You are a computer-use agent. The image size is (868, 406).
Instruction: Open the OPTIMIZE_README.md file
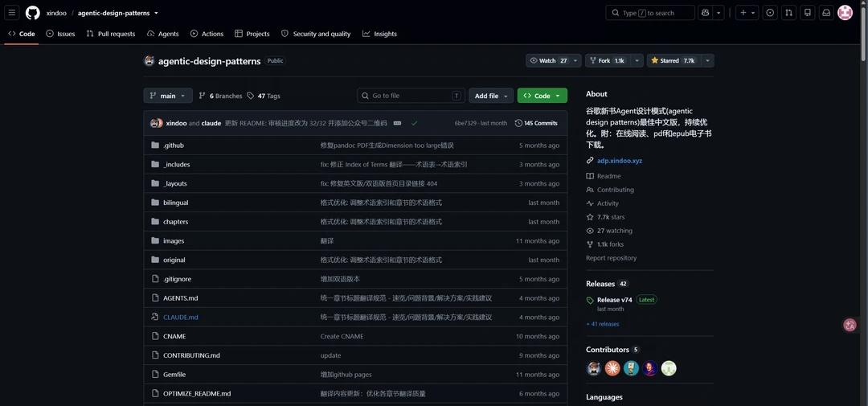click(197, 394)
